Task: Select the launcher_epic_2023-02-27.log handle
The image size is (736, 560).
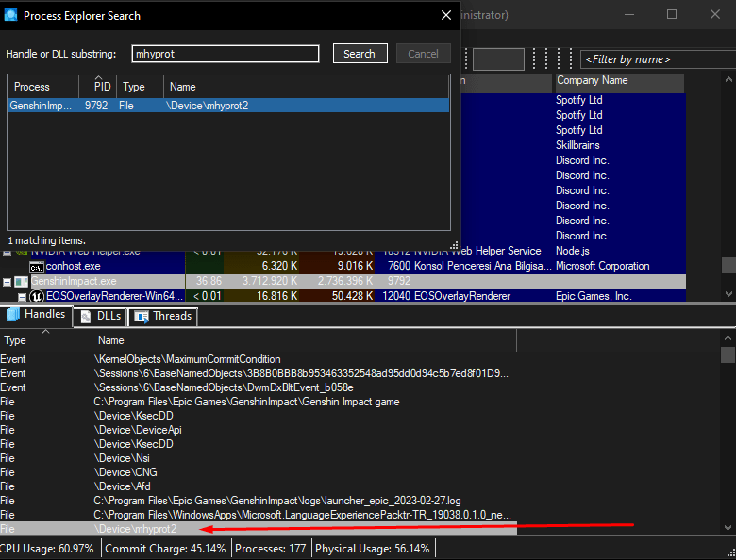Action: coord(259,501)
